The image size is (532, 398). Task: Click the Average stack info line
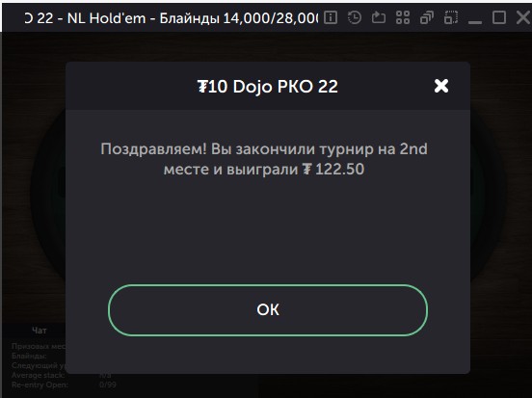click(61, 375)
